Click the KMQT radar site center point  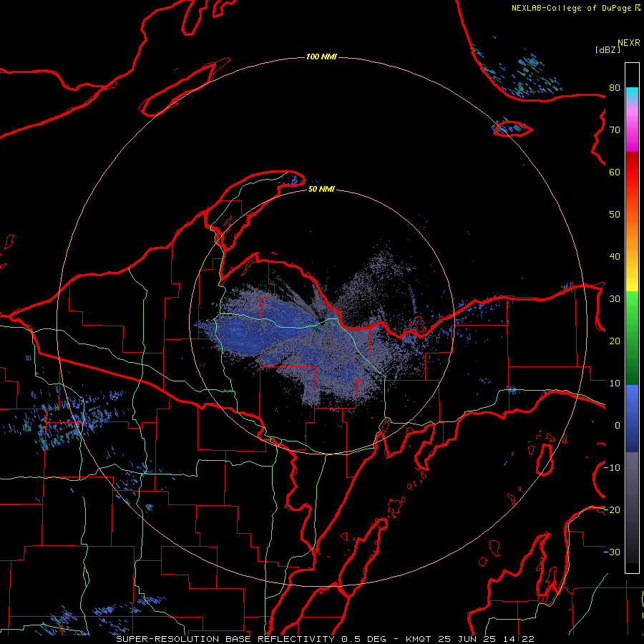(x=321, y=323)
